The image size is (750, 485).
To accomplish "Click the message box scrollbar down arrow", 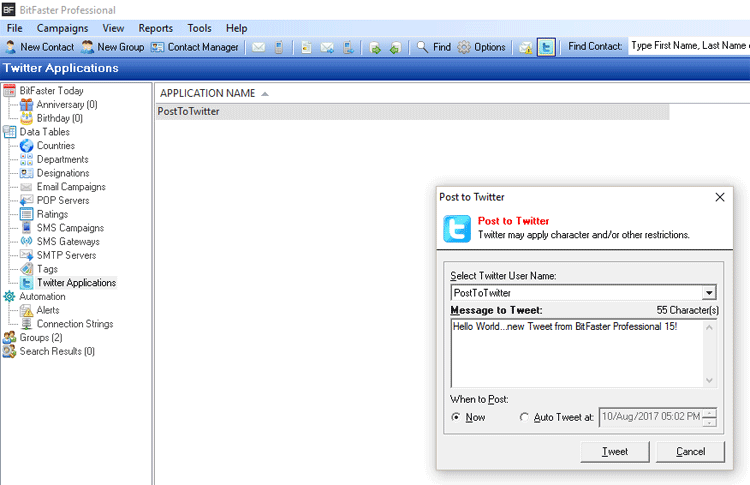I will (x=709, y=380).
